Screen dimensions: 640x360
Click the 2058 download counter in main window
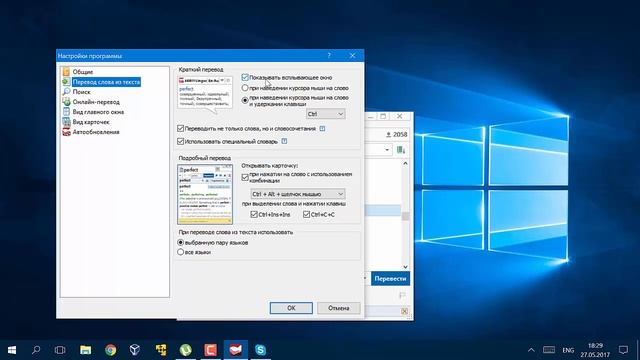[x=396, y=134]
